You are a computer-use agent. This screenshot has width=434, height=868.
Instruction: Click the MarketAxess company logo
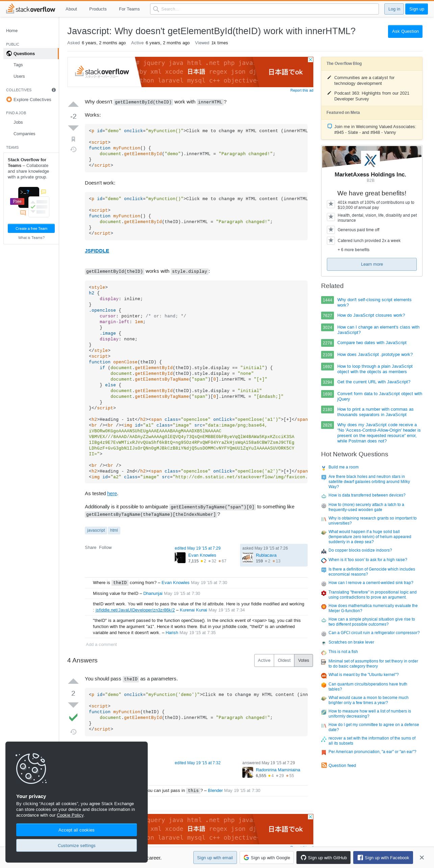(370, 160)
